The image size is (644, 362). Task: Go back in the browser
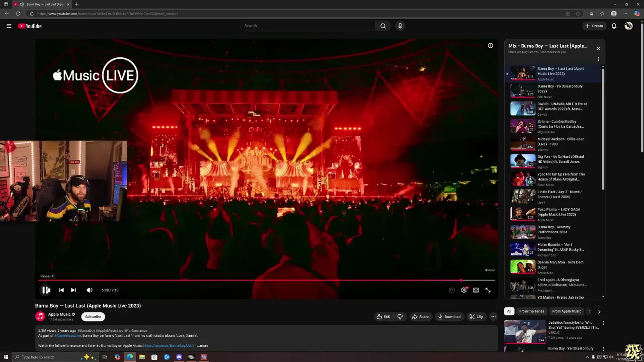coord(7,14)
